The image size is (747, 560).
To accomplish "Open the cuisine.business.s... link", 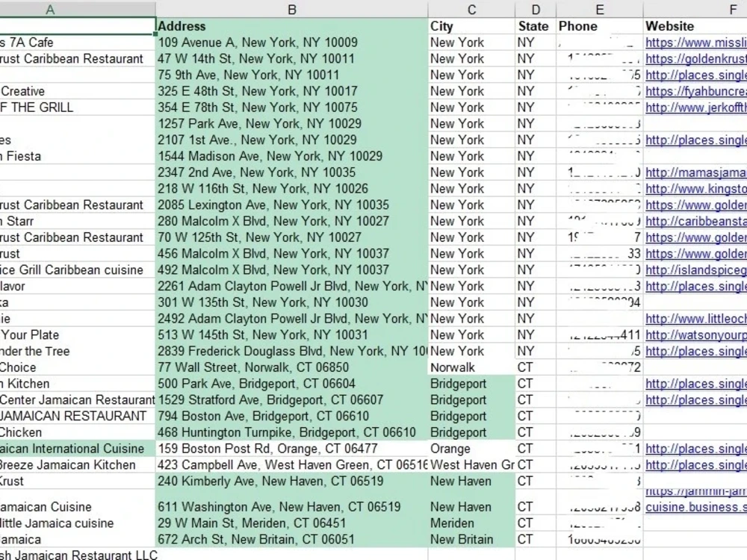I will point(696,507).
